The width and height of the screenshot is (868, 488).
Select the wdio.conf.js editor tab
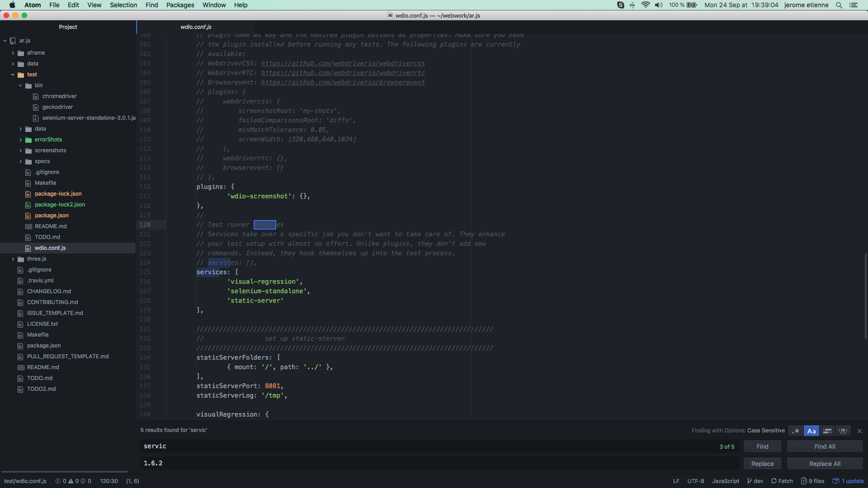(x=196, y=27)
